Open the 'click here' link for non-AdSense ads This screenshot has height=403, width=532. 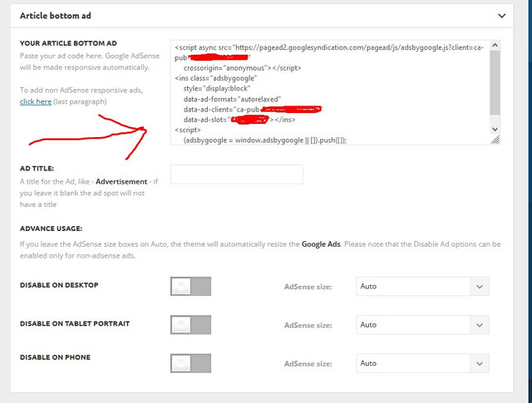tap(36, 101)
